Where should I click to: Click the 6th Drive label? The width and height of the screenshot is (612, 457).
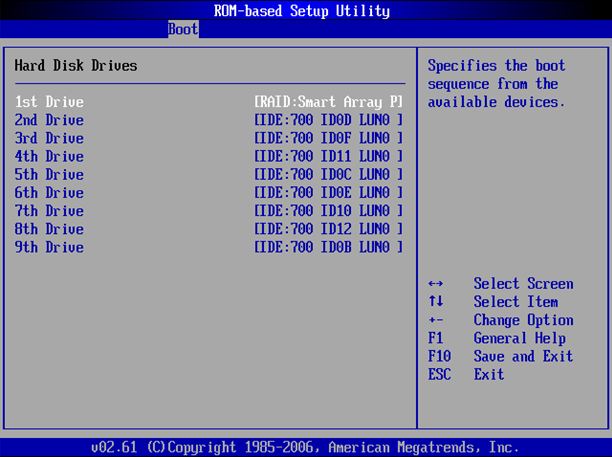click(x=49, y=192)
